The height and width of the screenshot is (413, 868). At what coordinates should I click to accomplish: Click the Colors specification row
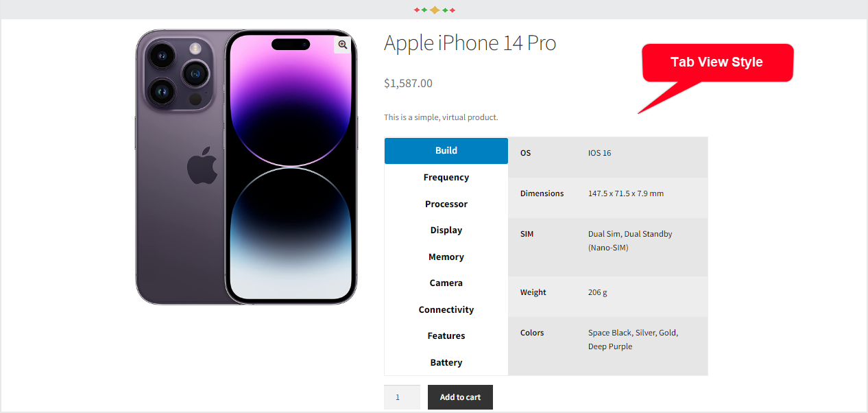607,340
